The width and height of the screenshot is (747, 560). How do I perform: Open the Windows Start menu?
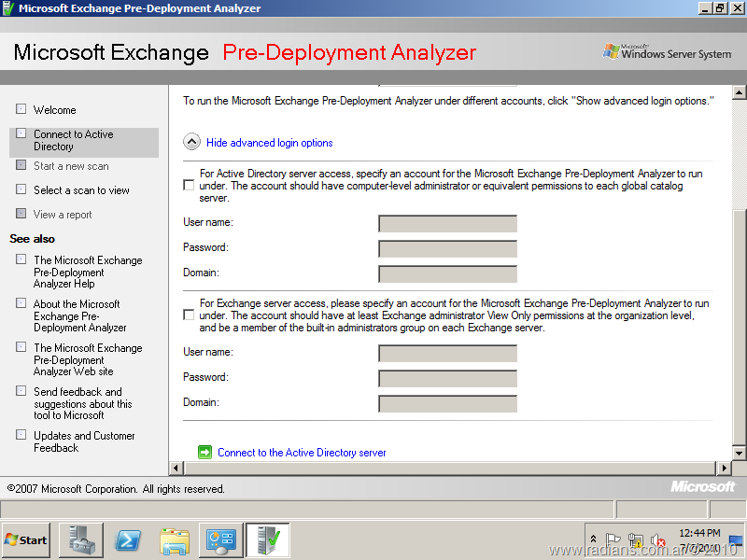click(26, 540)
